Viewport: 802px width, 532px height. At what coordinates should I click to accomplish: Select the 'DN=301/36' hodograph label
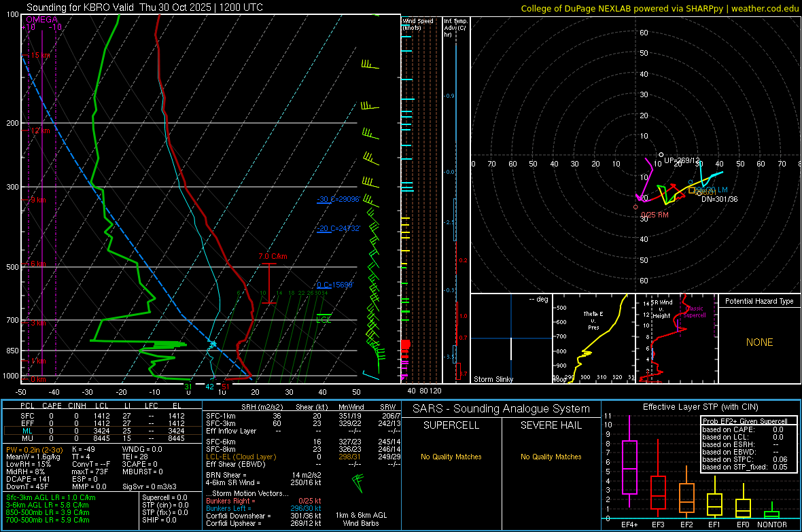720,199
